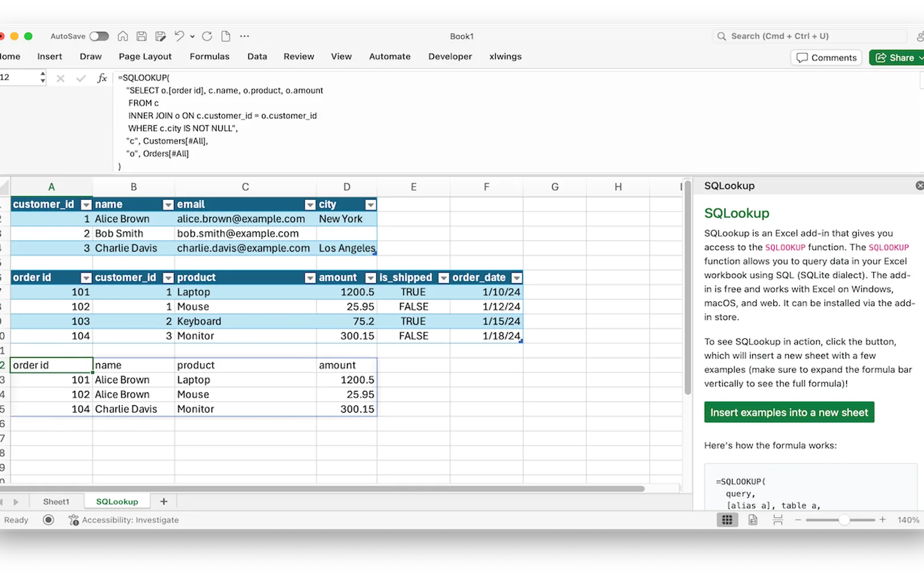Open the more commands ellipsis
Screen dimensions: 924x578
245,36
